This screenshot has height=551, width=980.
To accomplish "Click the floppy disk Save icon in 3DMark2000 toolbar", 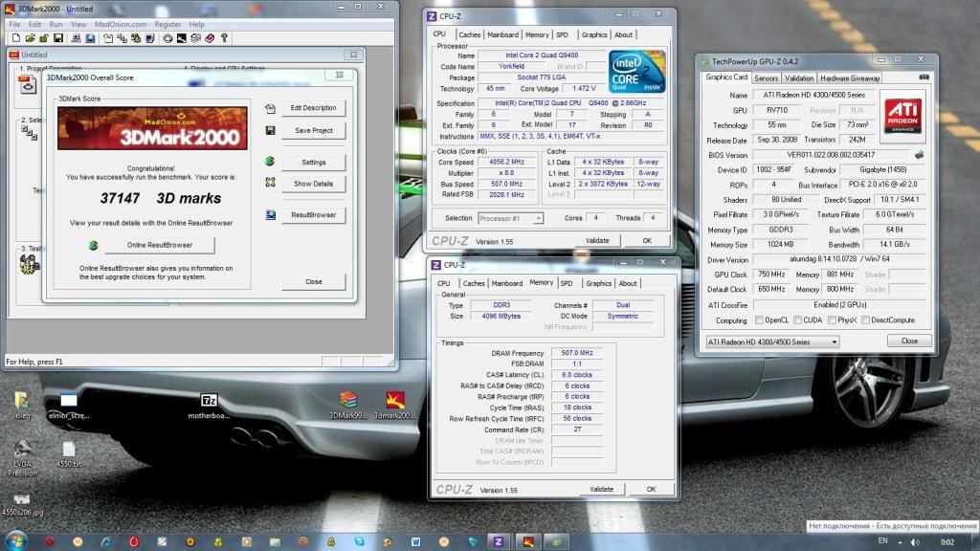I will [58, 38].
